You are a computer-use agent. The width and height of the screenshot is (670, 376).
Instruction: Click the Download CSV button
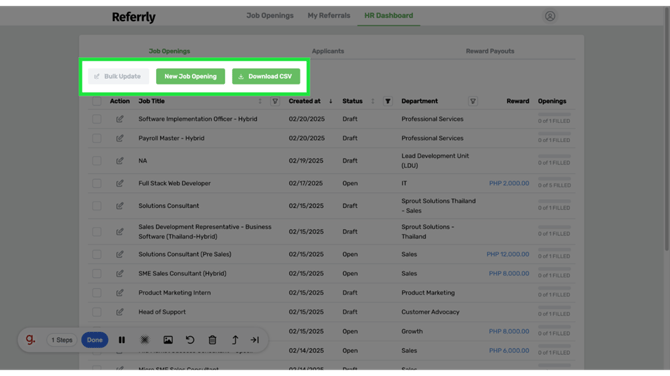click(x=266, y=76)
